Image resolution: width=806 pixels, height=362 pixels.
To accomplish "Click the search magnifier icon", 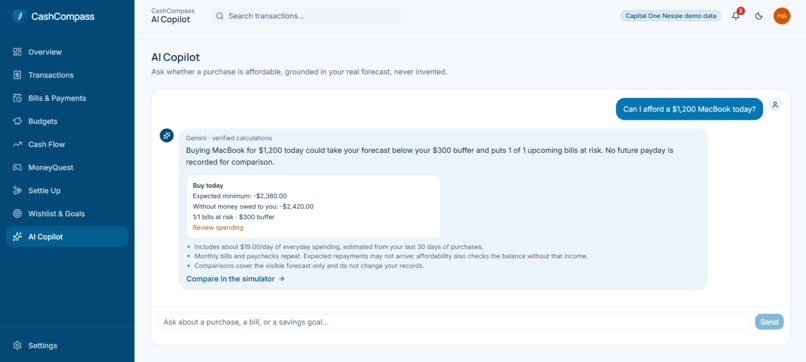I will click(x=220, y=16).
